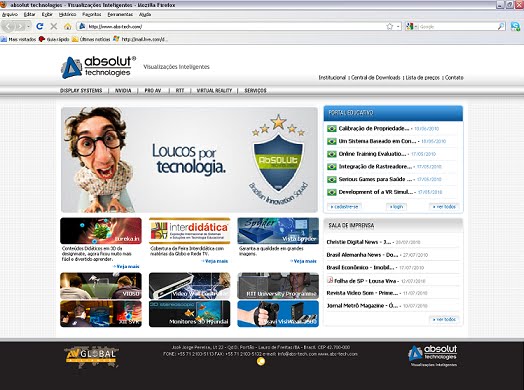Click the absolut technologies footer logo
This screenshot has height=390, width=524.
[x=433, y=356]
